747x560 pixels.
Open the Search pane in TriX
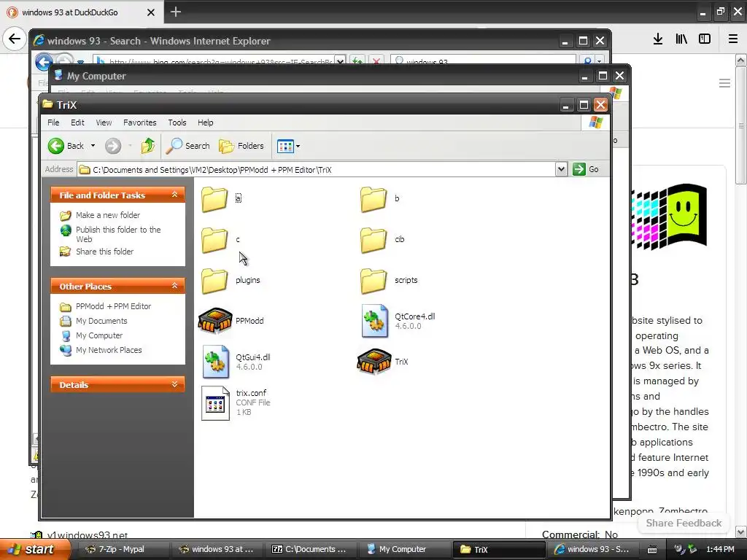(x=187, y=146)
